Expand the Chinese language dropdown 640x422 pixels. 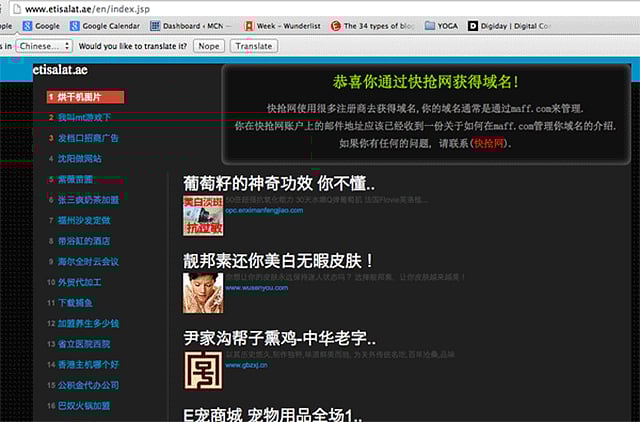[x=44, y=46]
